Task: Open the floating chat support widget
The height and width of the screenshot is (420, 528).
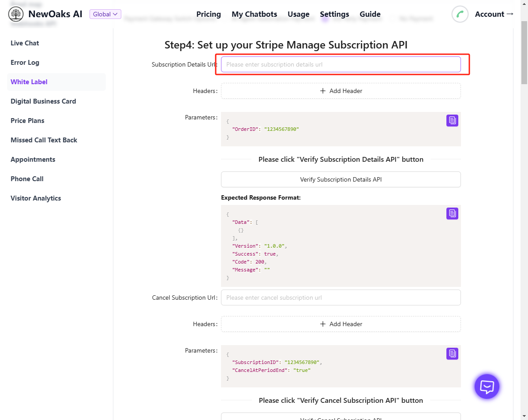Action: click(x=487, y=387)
